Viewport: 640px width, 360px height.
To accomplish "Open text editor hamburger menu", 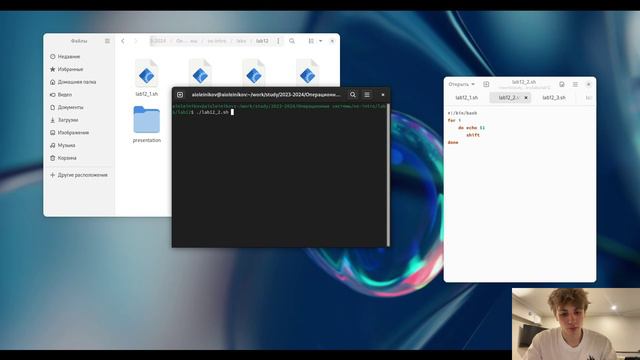I will click(x=575, y=84).
